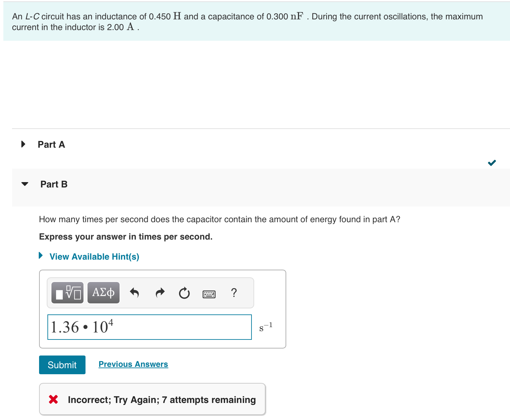This screenshot has width=510, height=420.
Task: Click the Incorrect; Try Again feedback box
Action: pyautogui.click(x=152, y=399)
